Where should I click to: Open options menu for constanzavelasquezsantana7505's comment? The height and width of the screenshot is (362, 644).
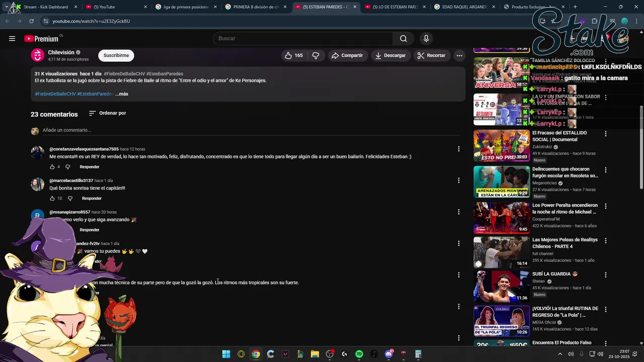458,149
